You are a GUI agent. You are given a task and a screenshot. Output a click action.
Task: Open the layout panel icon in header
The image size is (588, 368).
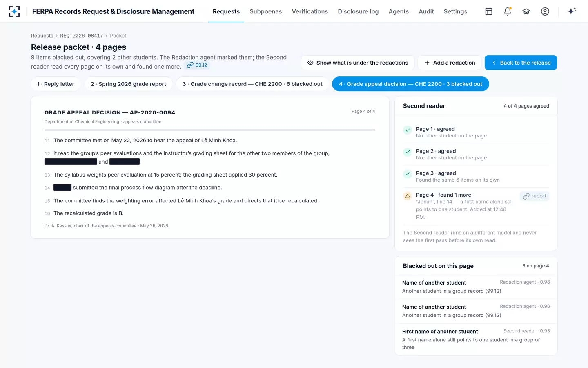(489, 11)
